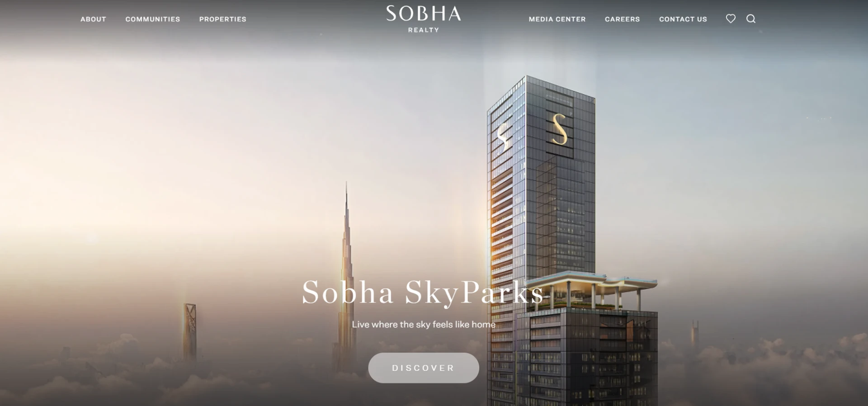This screenshot has height=406, width=868.
Task: Open the CAREERS page
Action: [623, 19]
